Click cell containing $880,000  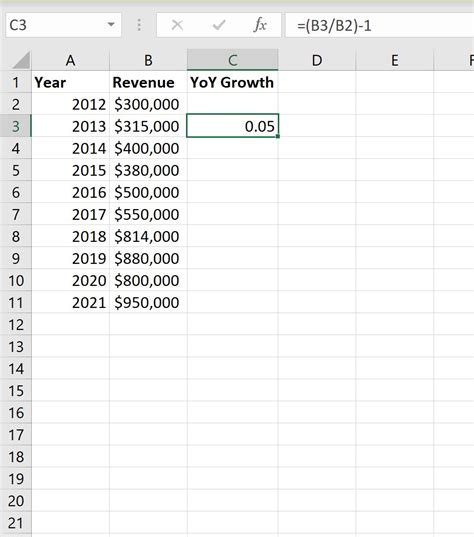point(148,258)
